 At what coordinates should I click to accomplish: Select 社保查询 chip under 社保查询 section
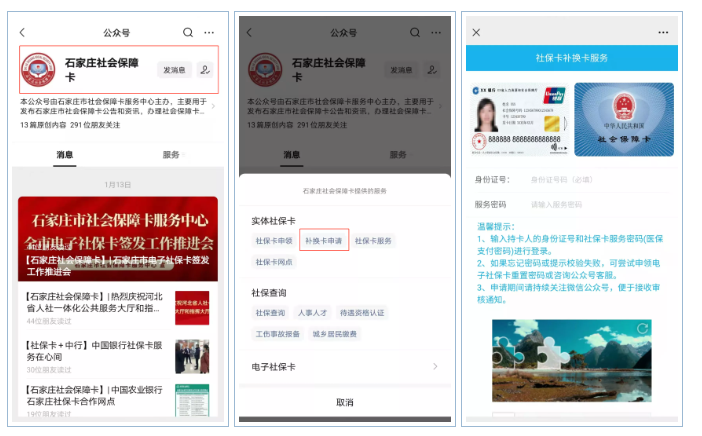click(x=270, y=313)
